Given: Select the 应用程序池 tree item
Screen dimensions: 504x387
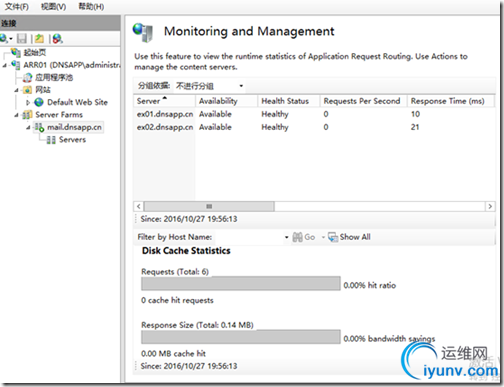Looking at the screenshot, I should [x=54, y=78].
